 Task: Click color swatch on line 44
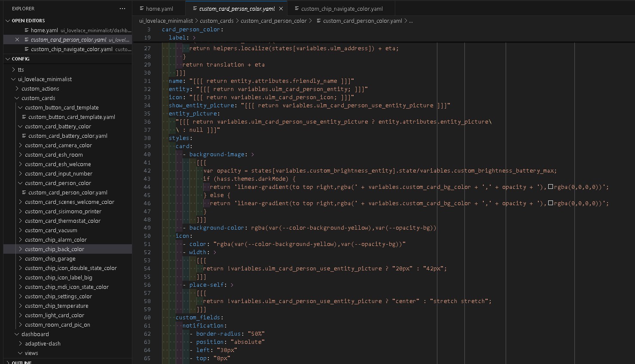pos(550,187)
